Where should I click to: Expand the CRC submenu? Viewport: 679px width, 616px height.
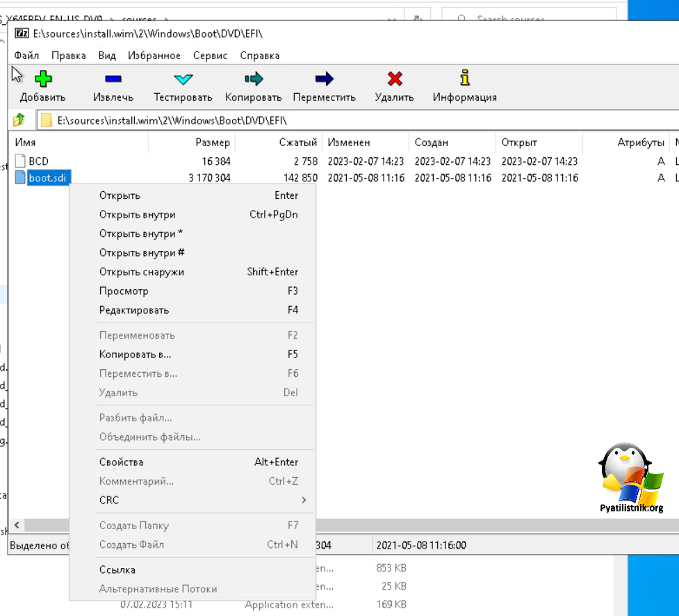(192, 500)
